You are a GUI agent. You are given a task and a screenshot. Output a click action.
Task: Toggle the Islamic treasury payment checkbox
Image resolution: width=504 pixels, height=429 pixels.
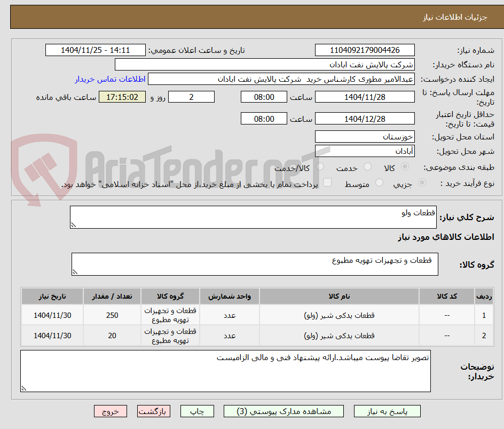327,182
